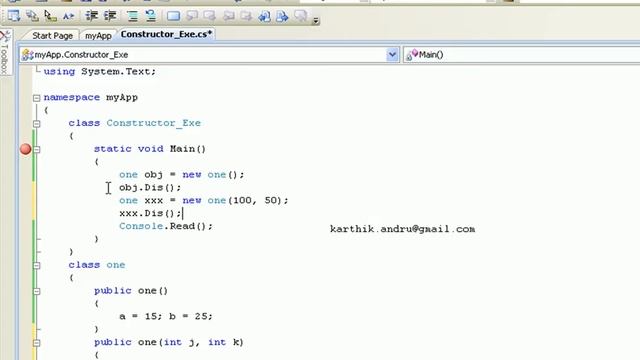Collapse the public one() constructor
This screenshot has width=640, height=360.
36,291
